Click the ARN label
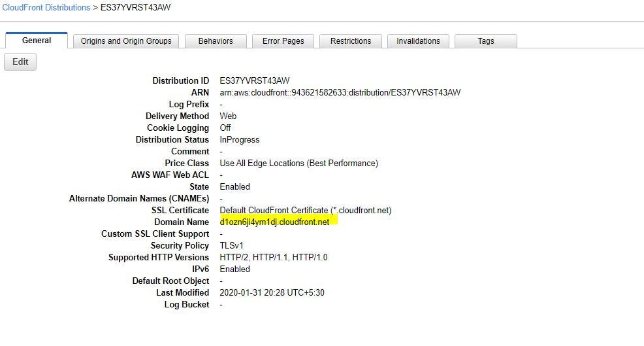Screen dimensions: 644x346 click(200, 93)
